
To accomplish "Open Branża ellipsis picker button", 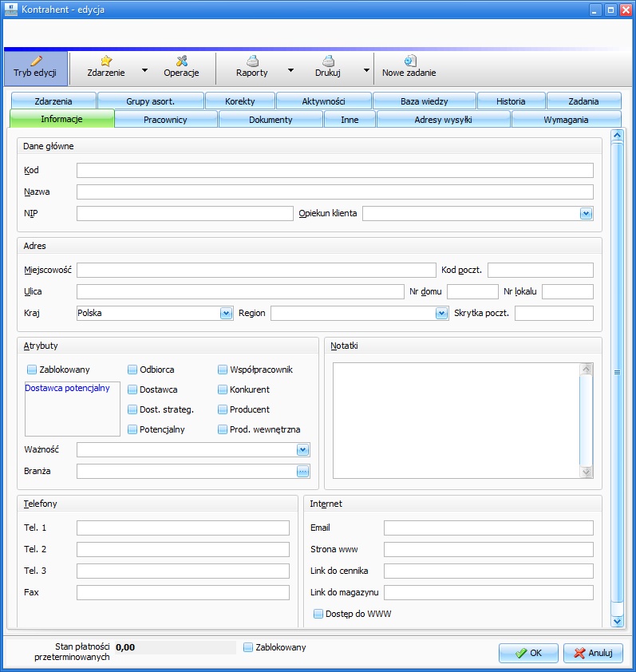I will click(302, 472).
